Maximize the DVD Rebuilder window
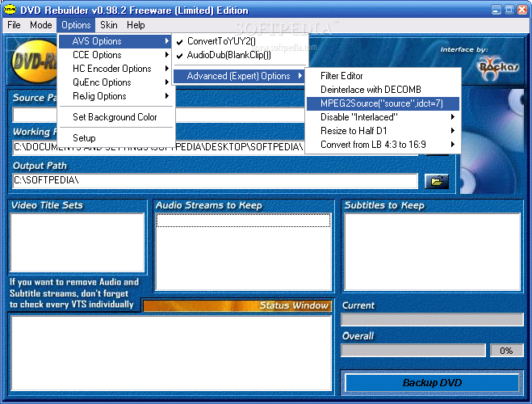The height and width of the screenshot is (404, 532). coord(509,10)
